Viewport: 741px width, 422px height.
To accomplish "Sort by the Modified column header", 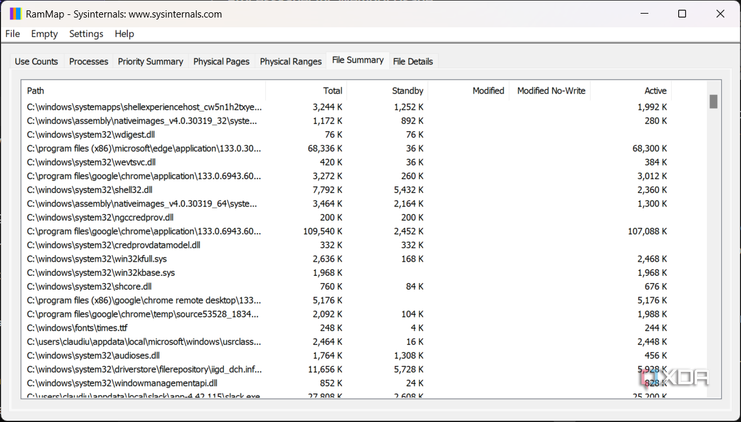I will (x=468, y=91).
